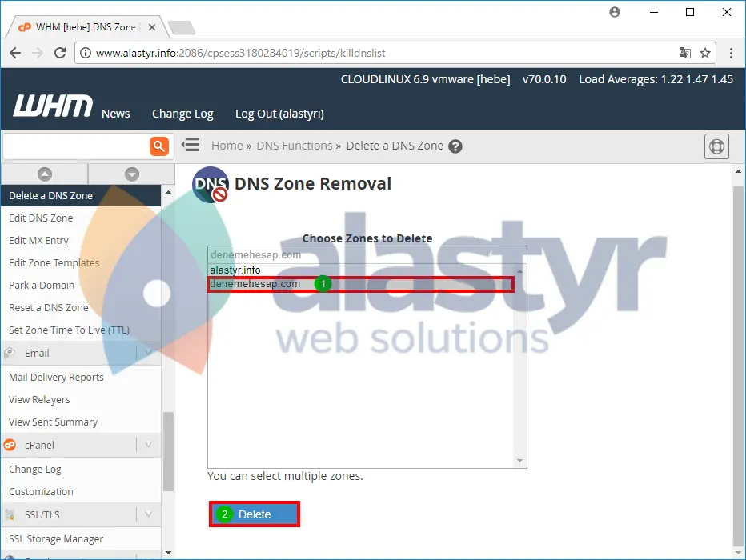
Task: Click the browser forward arrow
Action: 37,53
